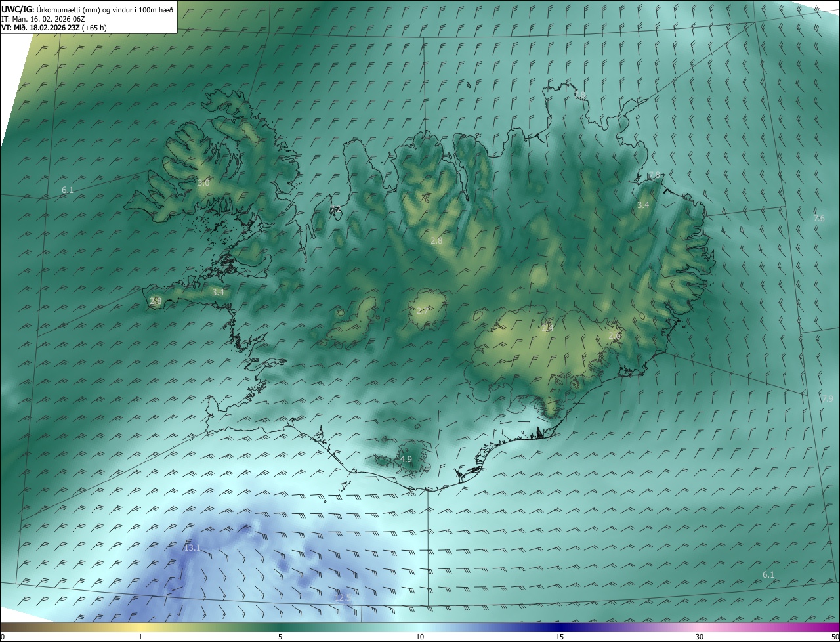
Task: Click the 30 tick on the color scale
Action: (x=700, y=637)
